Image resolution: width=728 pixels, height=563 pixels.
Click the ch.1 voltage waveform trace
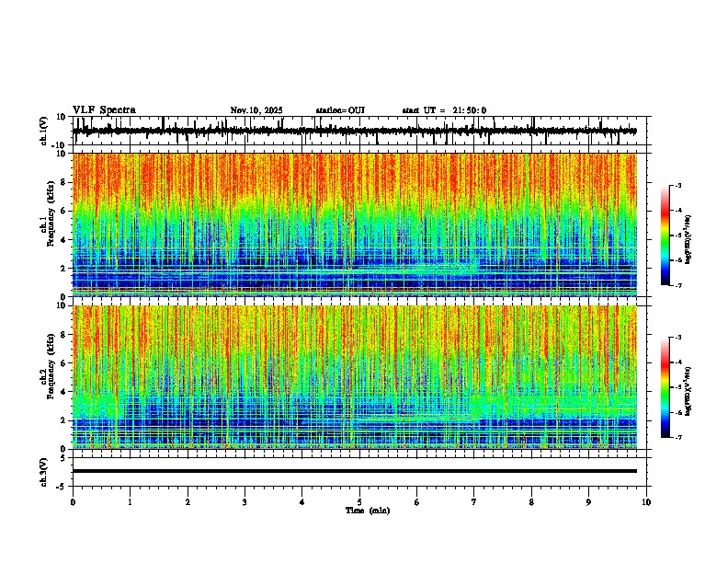tap(354, 131)
